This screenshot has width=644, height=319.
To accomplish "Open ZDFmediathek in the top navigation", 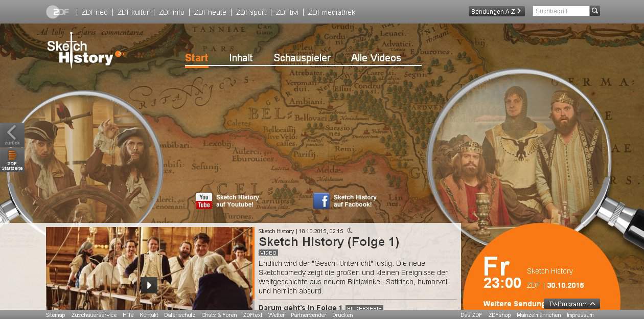I will [332, 12].
